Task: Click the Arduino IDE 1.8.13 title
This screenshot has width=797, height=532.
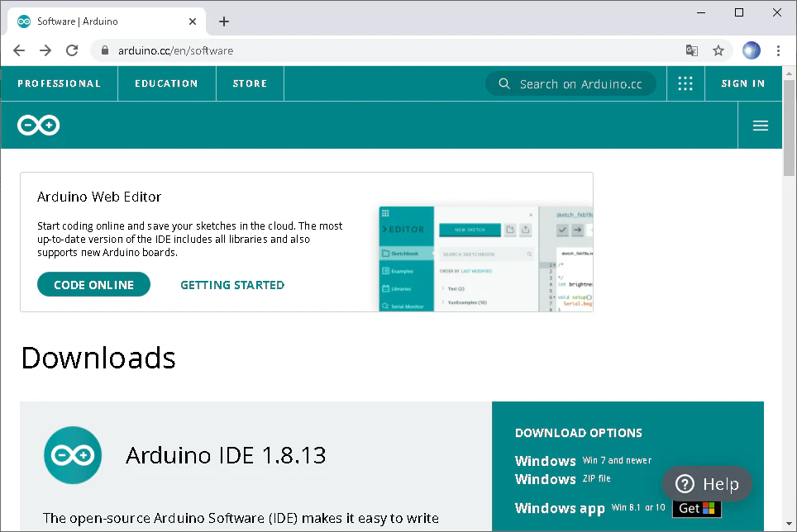Action: 226,455
